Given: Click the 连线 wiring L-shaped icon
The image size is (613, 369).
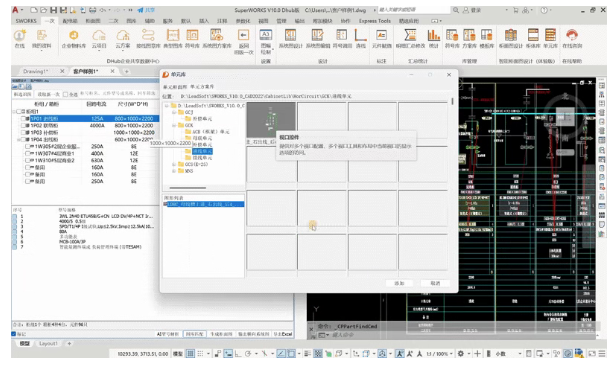Looking at the screenshot, I should click(x=360, y=36).
